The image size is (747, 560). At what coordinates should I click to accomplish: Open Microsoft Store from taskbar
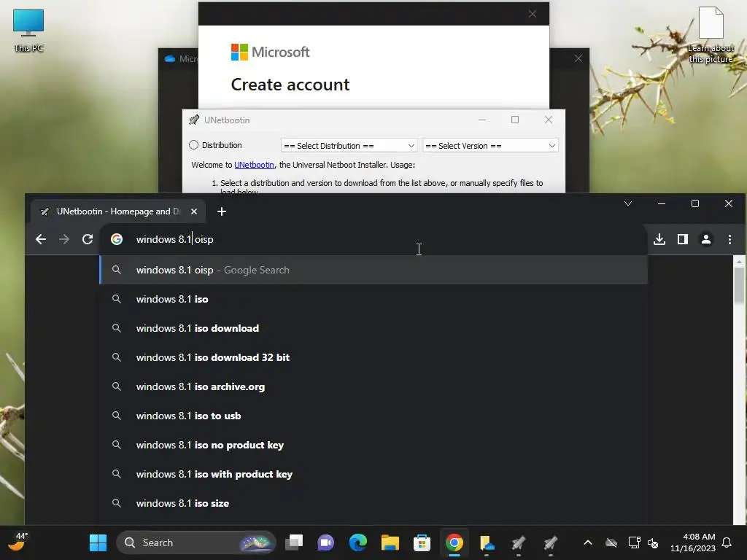pyautogui.click(x=422, y=542)
